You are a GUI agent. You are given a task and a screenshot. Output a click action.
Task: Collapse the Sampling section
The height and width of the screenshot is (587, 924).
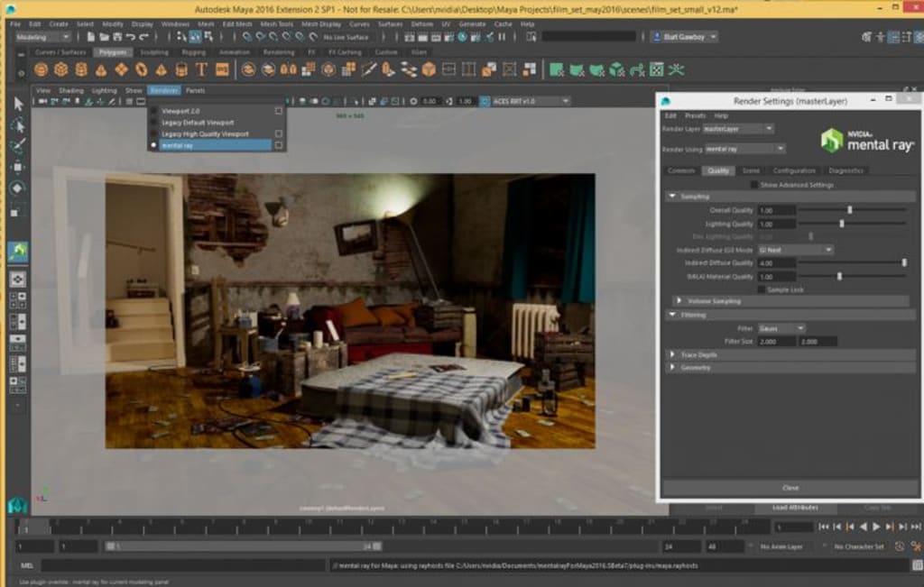(x=671, y=195)
